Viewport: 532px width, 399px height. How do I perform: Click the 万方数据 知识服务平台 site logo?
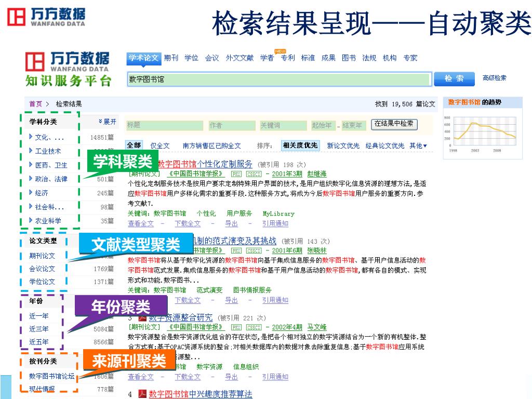(x=68, y=70)
